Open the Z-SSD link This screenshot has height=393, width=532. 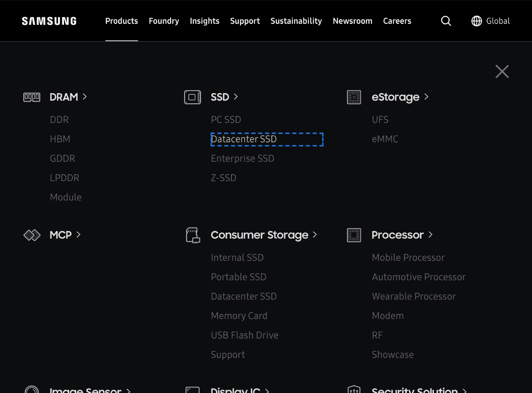223,177
